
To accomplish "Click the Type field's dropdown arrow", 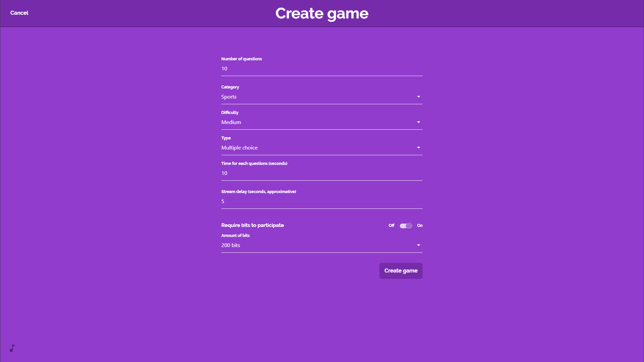I will 418,148.
